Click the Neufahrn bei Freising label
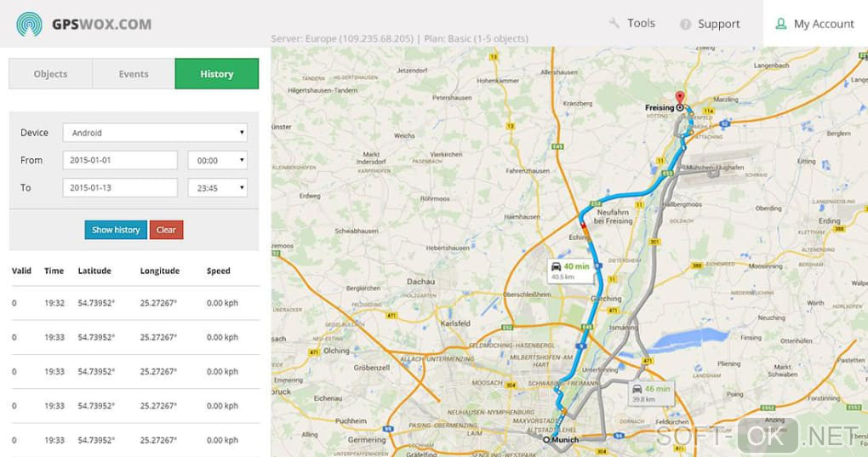Viewport: 868px width, 457px height. click(x=613, y=216)
